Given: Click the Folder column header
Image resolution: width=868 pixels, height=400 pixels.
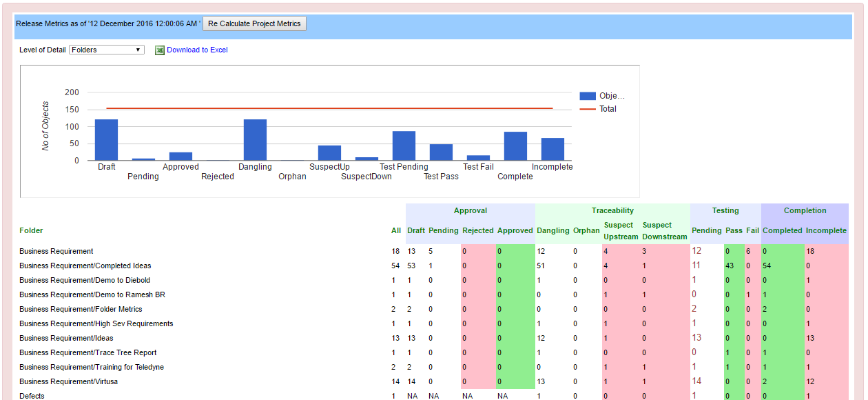Looking at the screenshot, I should (x=31, y=230).
